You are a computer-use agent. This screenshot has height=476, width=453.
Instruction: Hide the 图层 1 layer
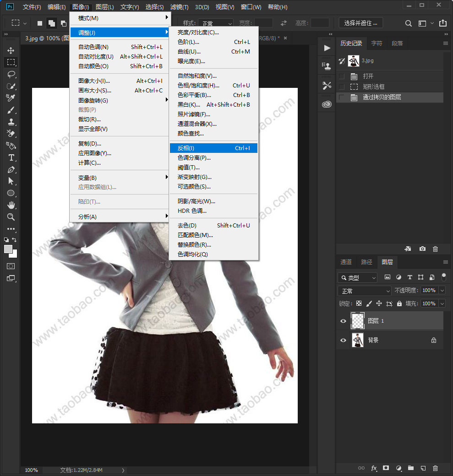tap(344, 321)
